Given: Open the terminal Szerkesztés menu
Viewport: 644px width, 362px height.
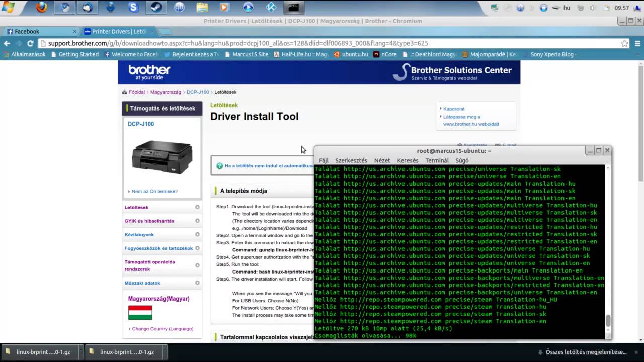Looking at the screenshot, I should point(351,160).
